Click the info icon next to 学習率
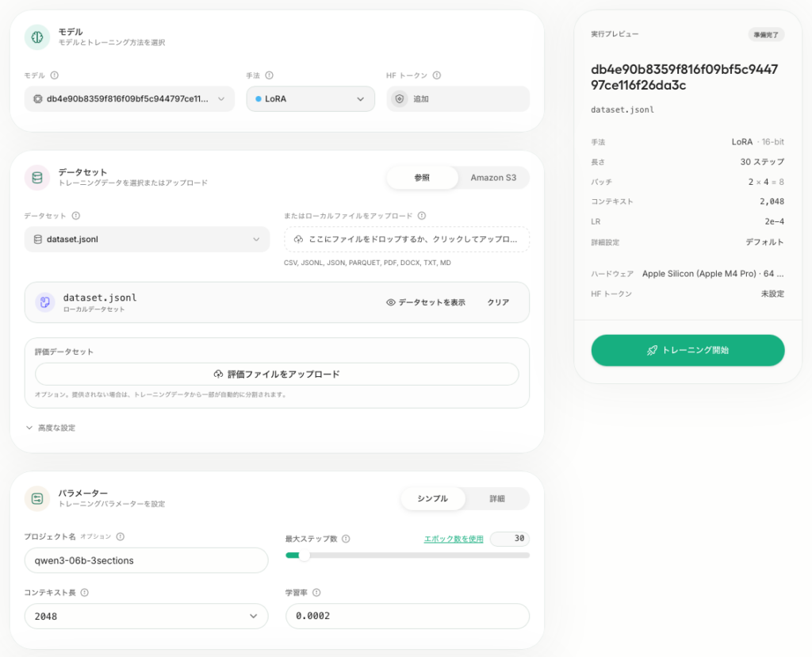 point(316,593)
